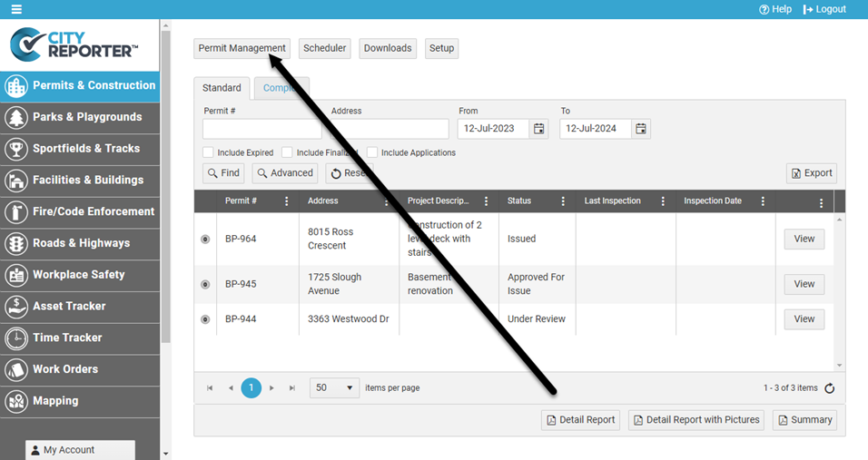868x460 pixels.
Task: Click the Roads & Highways traffic light icon
Action: tap(16, 243)
